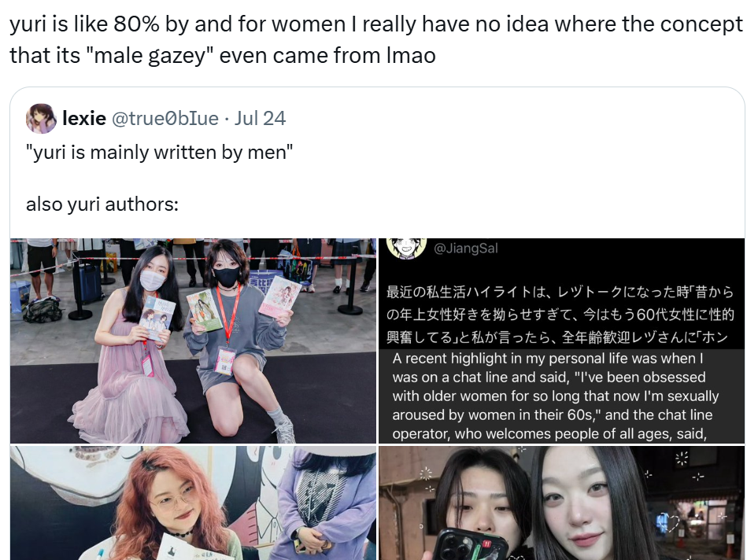Click the 'also yuri authors:' line
This screenshot has width=747, height=560.
tap(102, 204)
